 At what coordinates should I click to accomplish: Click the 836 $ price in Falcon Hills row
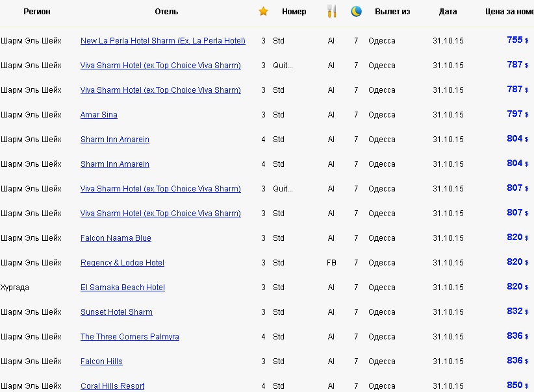point(518,360)
